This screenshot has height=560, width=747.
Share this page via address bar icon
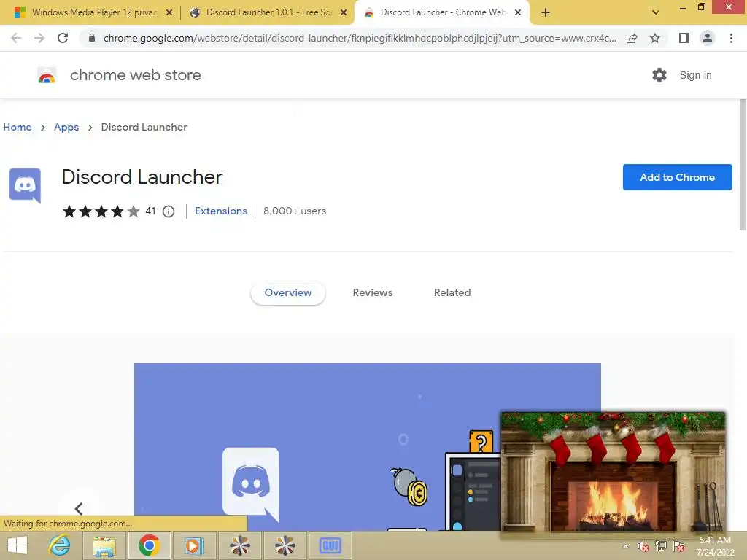point(632,38)
